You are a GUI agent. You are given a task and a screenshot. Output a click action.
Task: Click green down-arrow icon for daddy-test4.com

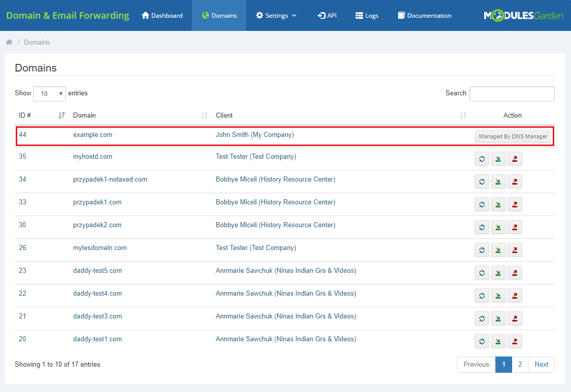[498, 296]
